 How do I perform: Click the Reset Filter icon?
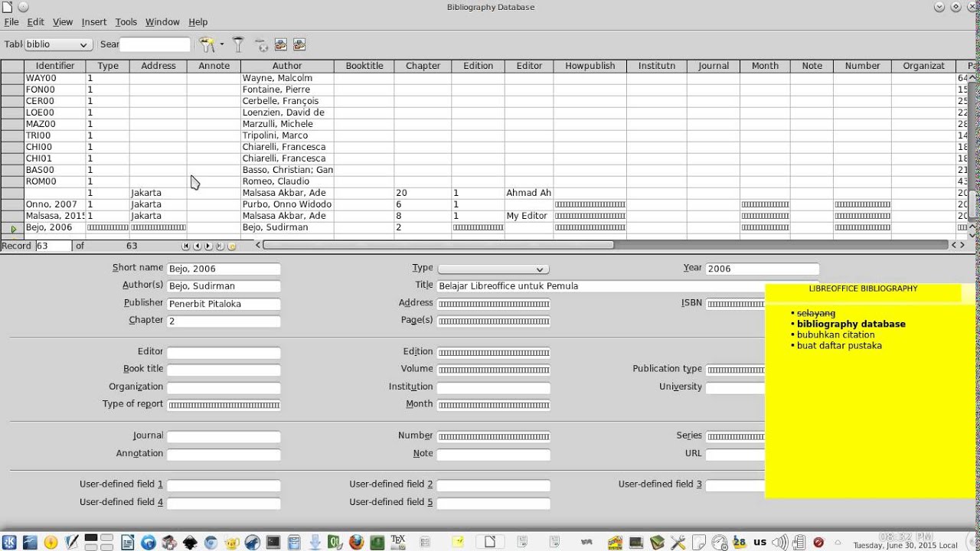(x=260, y=44)
